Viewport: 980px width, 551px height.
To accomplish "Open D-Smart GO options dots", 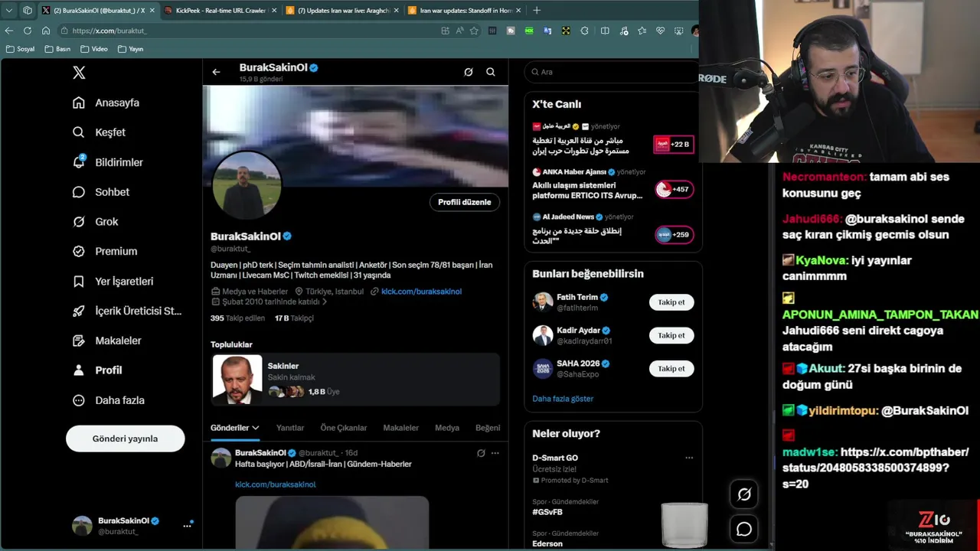I will click(689, 458).
